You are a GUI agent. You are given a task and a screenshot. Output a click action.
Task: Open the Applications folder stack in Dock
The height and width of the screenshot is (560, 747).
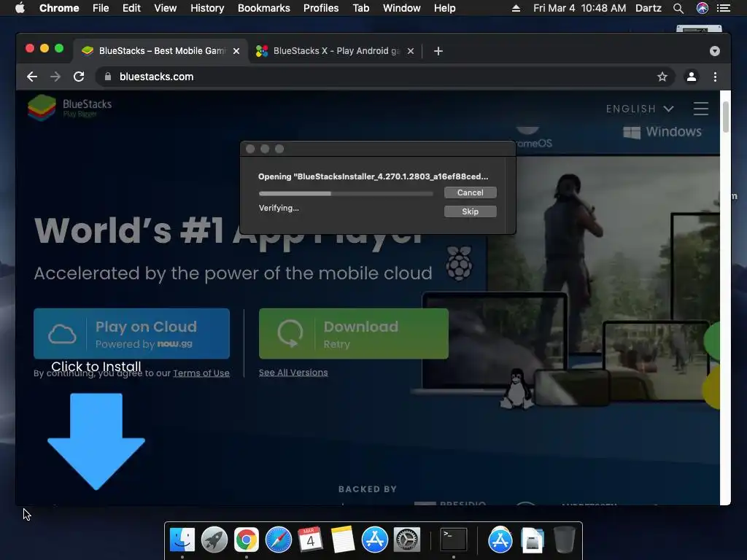pos(500,540)
